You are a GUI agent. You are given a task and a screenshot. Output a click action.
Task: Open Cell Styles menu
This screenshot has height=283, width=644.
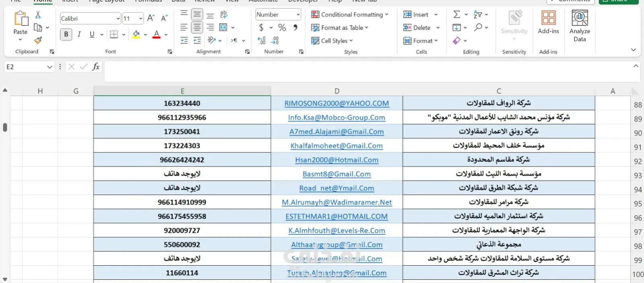(x=332, y=41)
